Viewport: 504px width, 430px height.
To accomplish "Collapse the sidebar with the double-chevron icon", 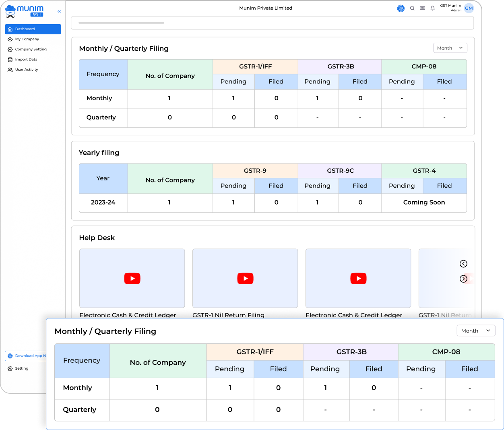I will pos(59,11).
